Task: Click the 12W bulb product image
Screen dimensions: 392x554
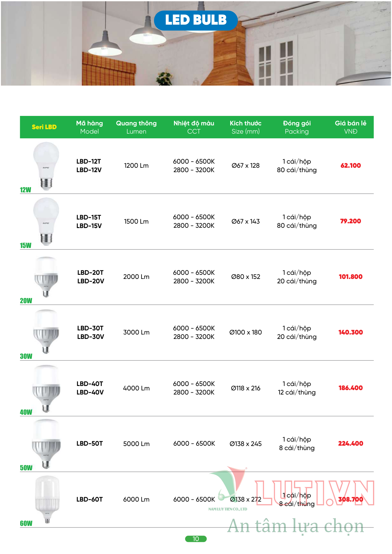Action: click(x=46, y=166)
